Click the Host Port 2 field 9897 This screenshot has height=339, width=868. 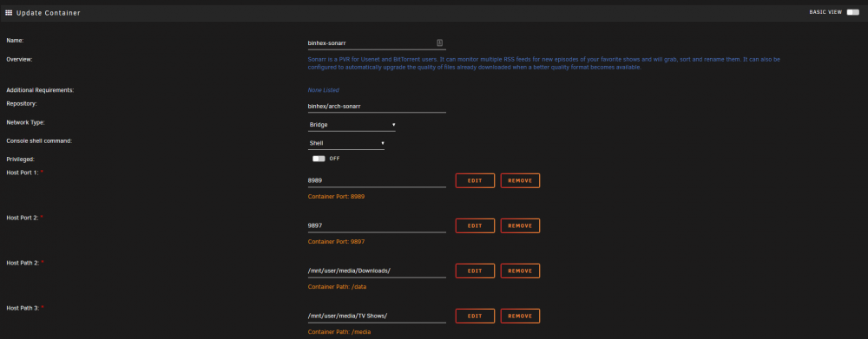(377, 225)
